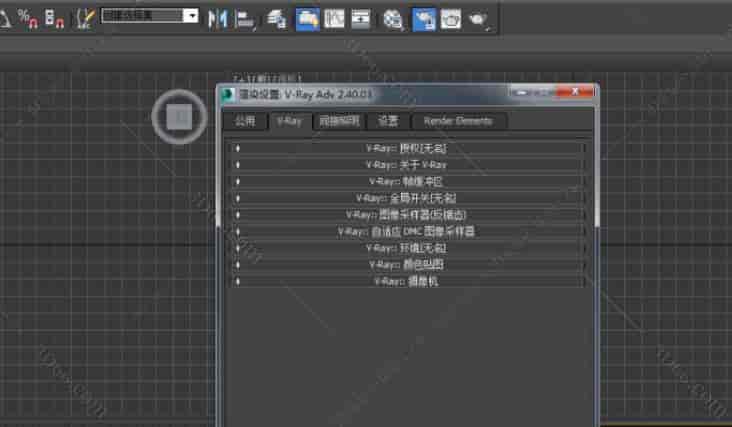Open the Layer Manager
Viewport: 732px width, 427px height.
[276, 18]
